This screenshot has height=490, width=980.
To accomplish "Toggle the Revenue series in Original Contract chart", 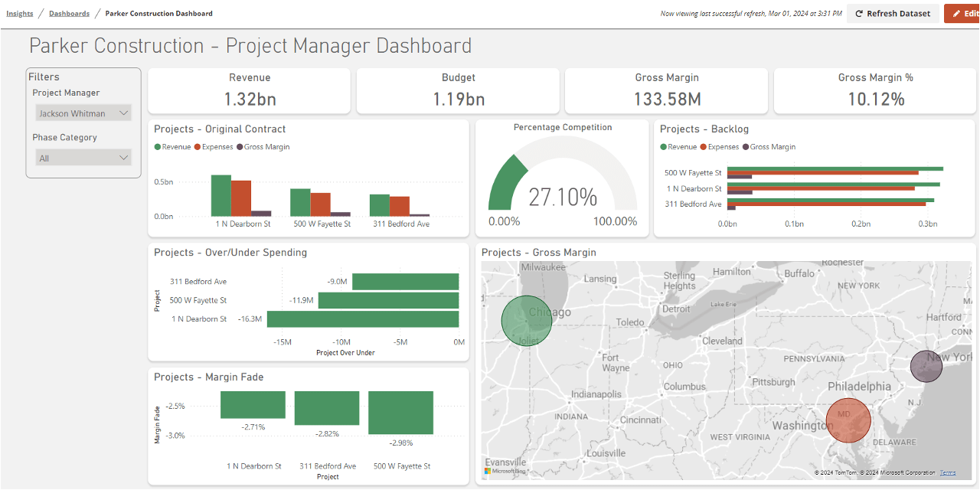I will [170, 146].
